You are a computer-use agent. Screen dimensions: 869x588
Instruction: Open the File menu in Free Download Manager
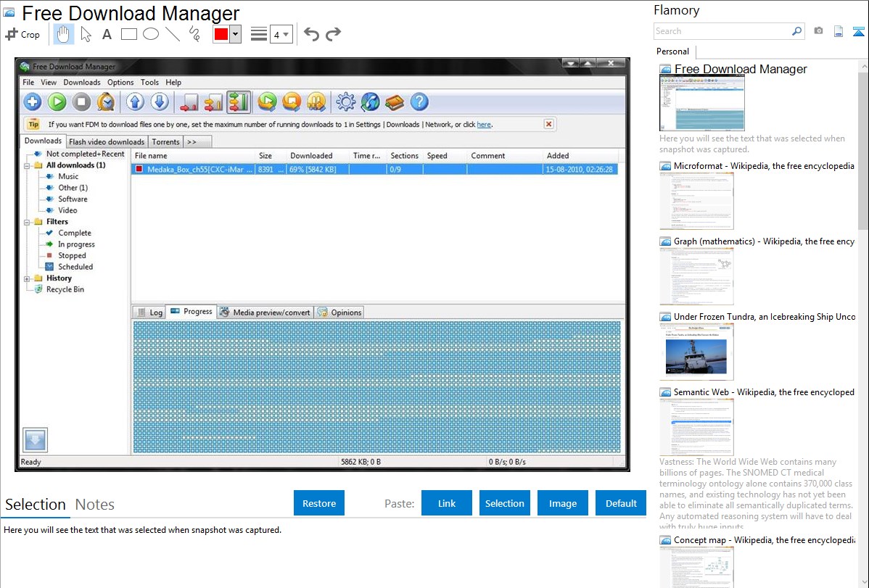pyautogui.click(x=28, y=82)
